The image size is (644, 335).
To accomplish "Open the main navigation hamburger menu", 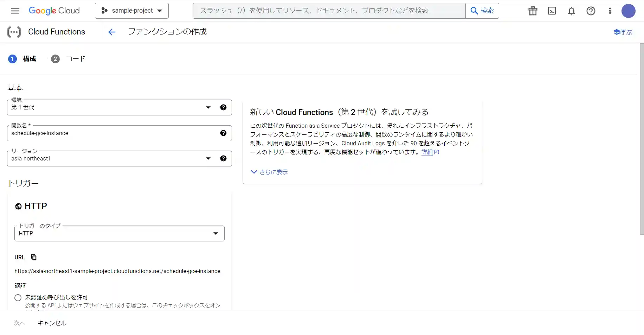I will [x=15, y=11].
